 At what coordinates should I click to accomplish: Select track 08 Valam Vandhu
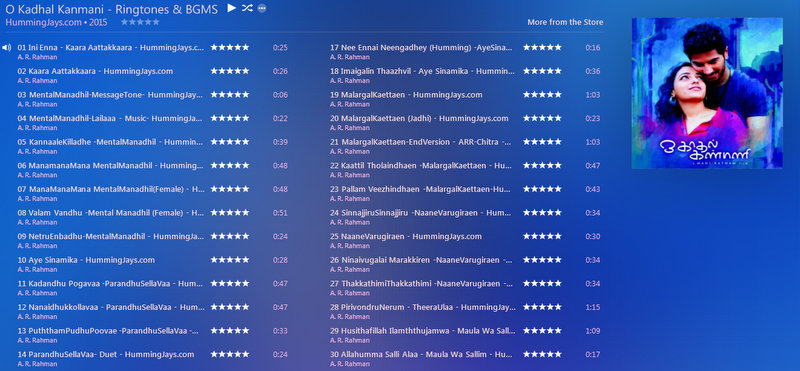coord(111,212)
